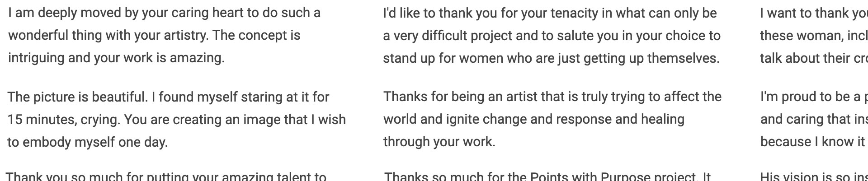Click the line "intriguing and your work is amazing."
The height and width of the screenshot is (181, 868).
point(116,58)
